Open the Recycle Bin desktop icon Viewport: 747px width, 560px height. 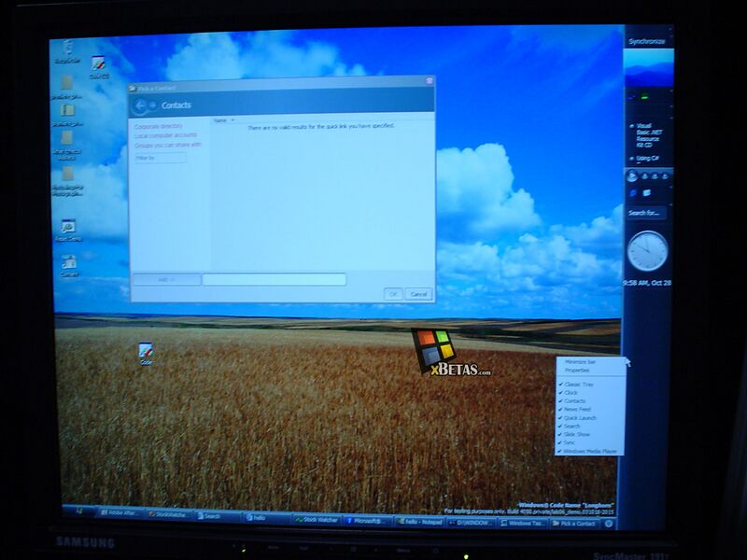[67, 51]
